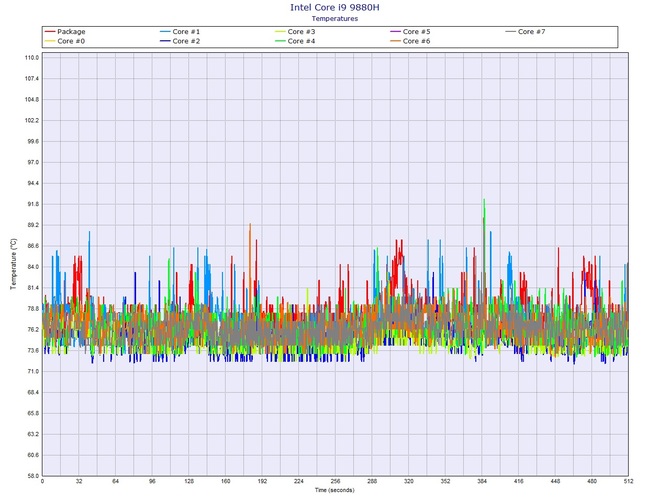Click the 76.2 y-axis tick value

(x=32, y=329)
